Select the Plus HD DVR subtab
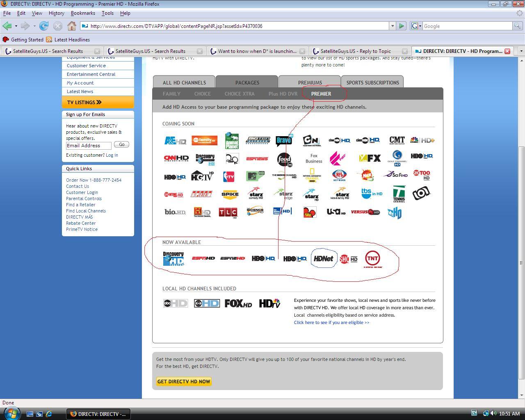Viewport: 525px width, 420px height. pos(283,94)
